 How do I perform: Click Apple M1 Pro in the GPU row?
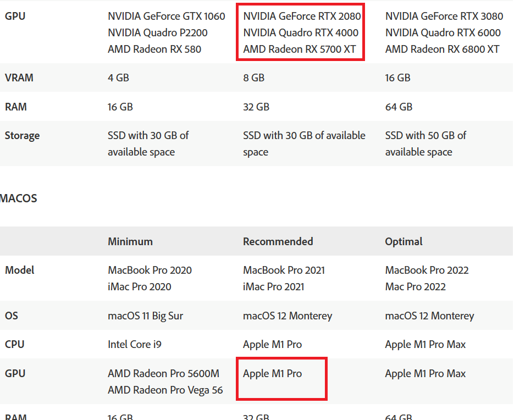point(272,373)
